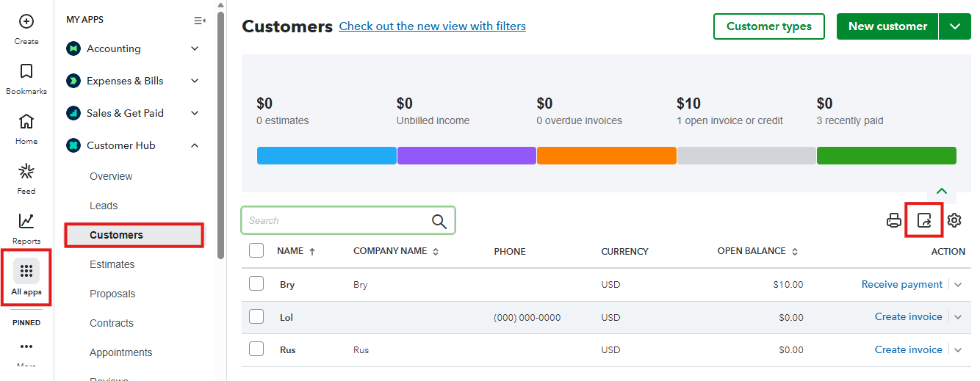This screenshot has height=381, width=980.
Task: Click the export to Excel icon
Action: coord(924,220)
